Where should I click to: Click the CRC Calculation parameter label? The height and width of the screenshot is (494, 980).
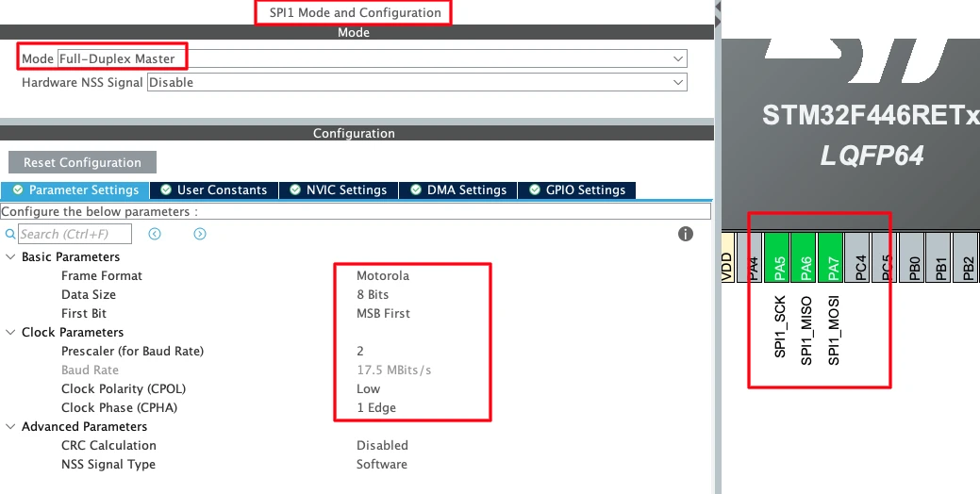point(108,445)
